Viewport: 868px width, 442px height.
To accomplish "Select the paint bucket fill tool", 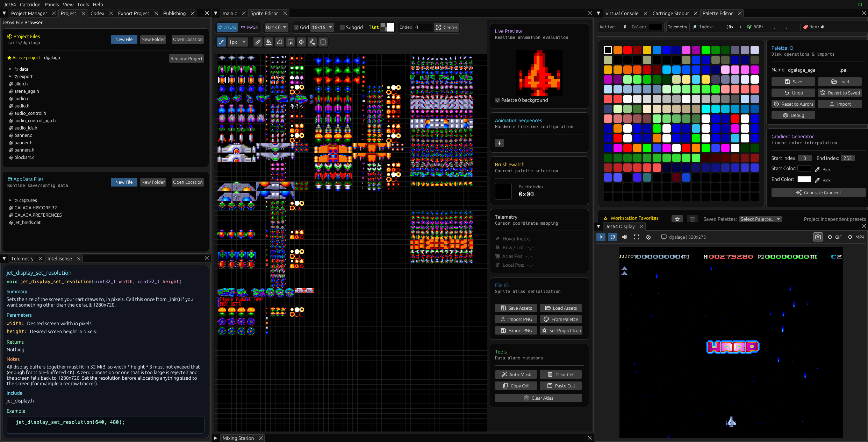I will [x=269, y=42].
